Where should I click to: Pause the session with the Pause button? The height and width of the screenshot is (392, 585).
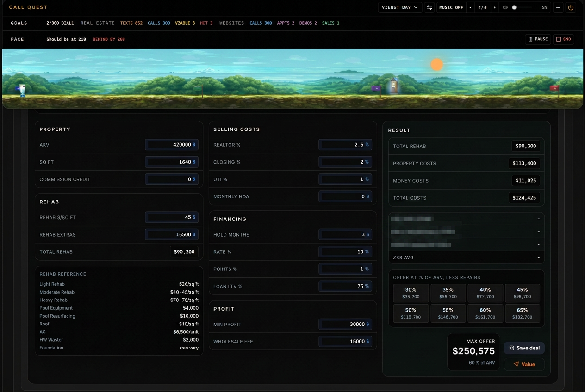click(x=538, y=39)
